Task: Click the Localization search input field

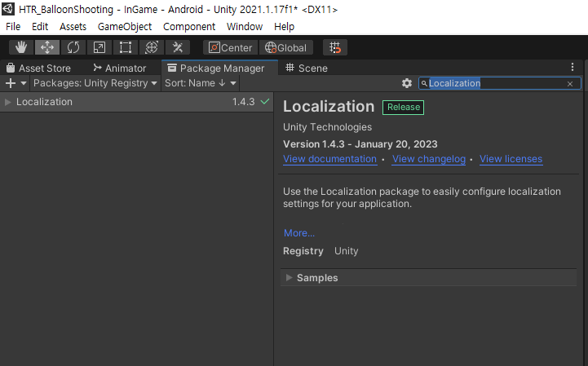Action: [x=499, y=83]
